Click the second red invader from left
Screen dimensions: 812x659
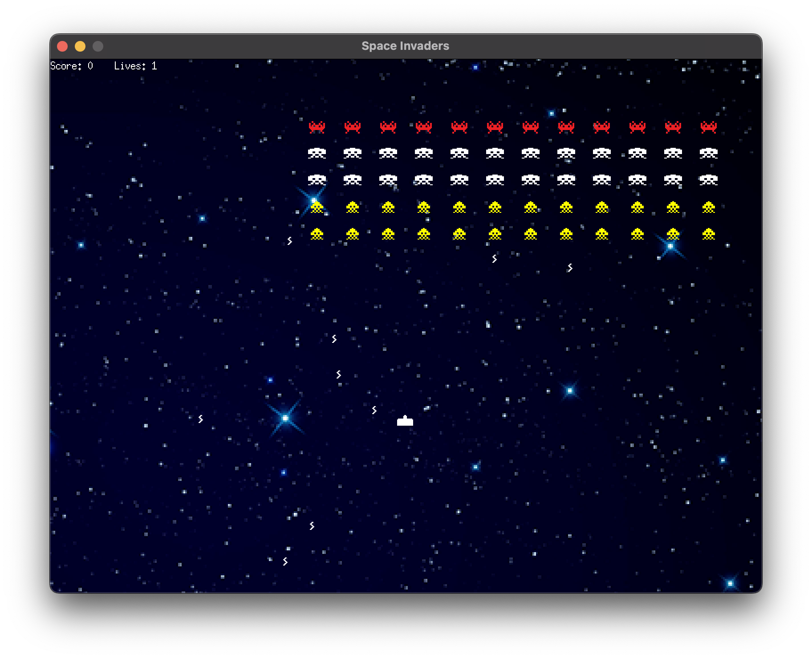pyautogui.click(x=353, y=127)
